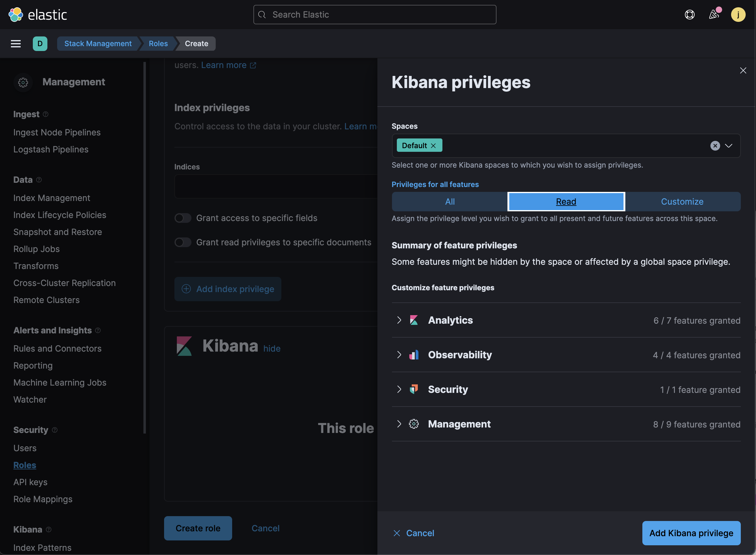Click the Management gear feature icon
The image size is (756, 555).
coord(414,424)
